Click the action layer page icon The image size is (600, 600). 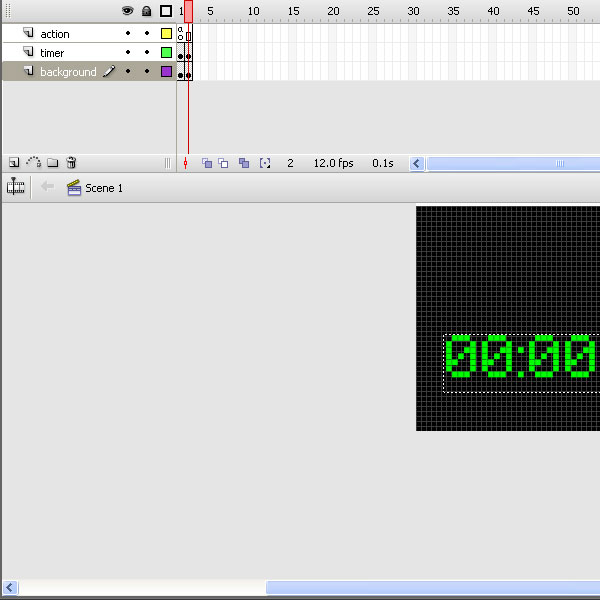[x=28, y=33]
